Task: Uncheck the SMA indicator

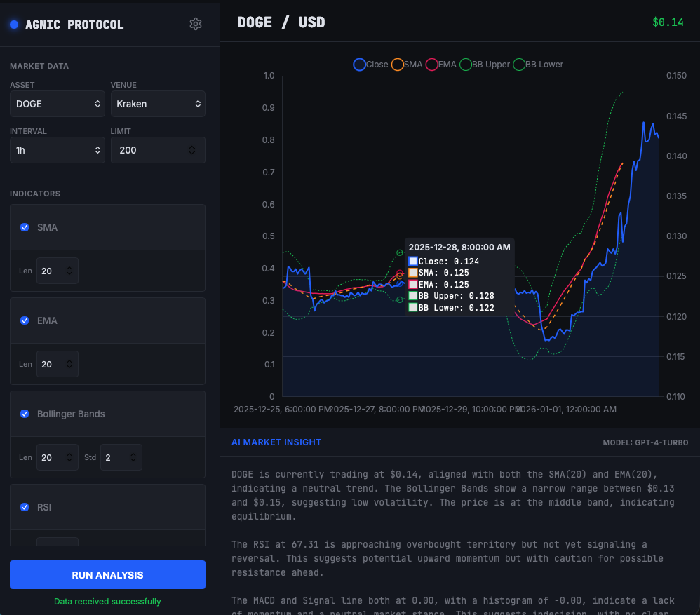Action: point(25,227)
